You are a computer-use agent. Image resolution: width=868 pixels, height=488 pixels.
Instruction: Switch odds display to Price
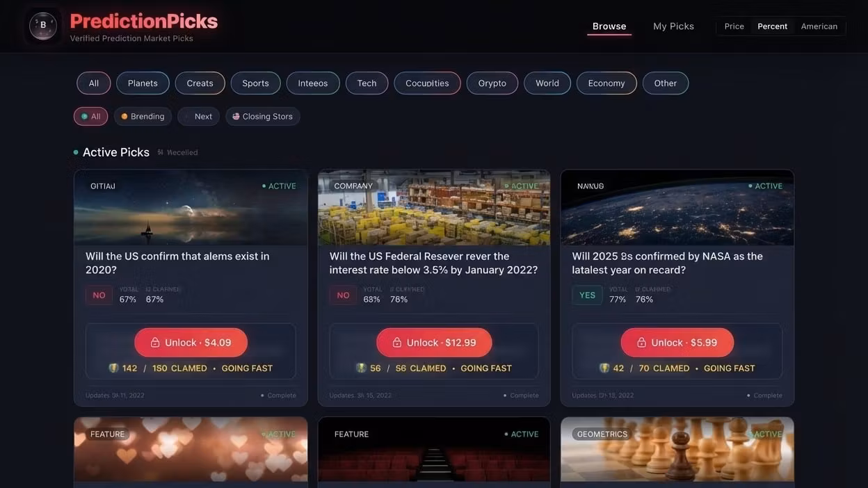[x=734, y=26]
